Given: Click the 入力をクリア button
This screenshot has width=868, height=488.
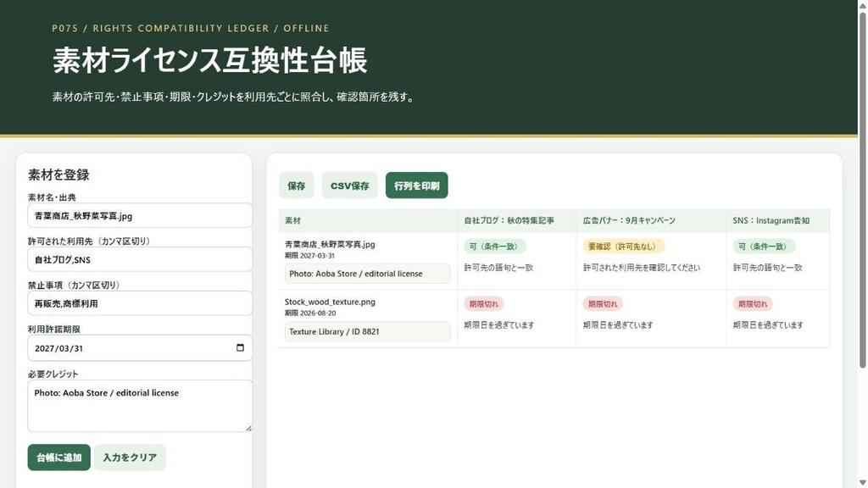Looking at the screenshot, I should [130, 457].
